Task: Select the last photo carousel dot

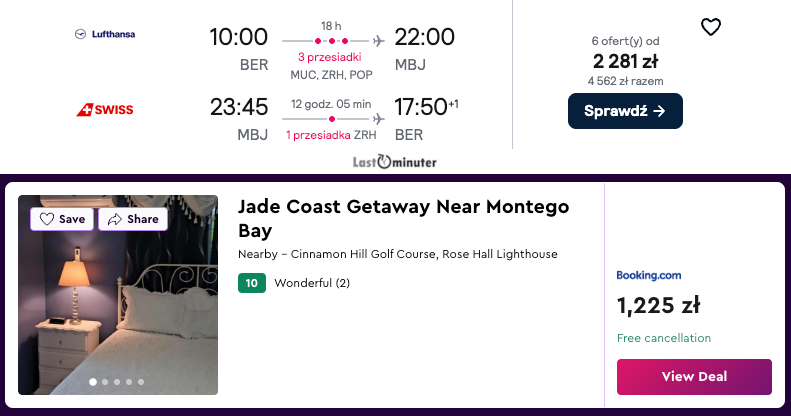Action: point(141,382)
